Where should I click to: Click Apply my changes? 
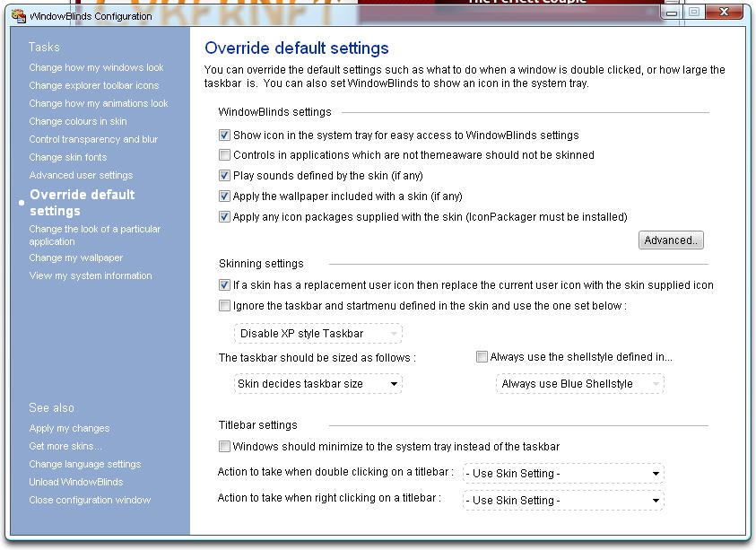point(69,428)
